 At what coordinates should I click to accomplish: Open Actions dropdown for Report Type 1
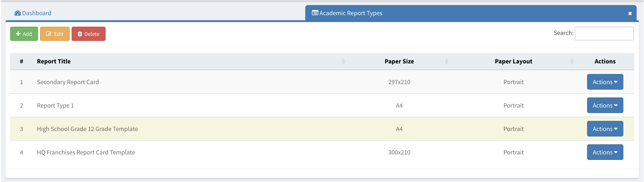(605, 105)
